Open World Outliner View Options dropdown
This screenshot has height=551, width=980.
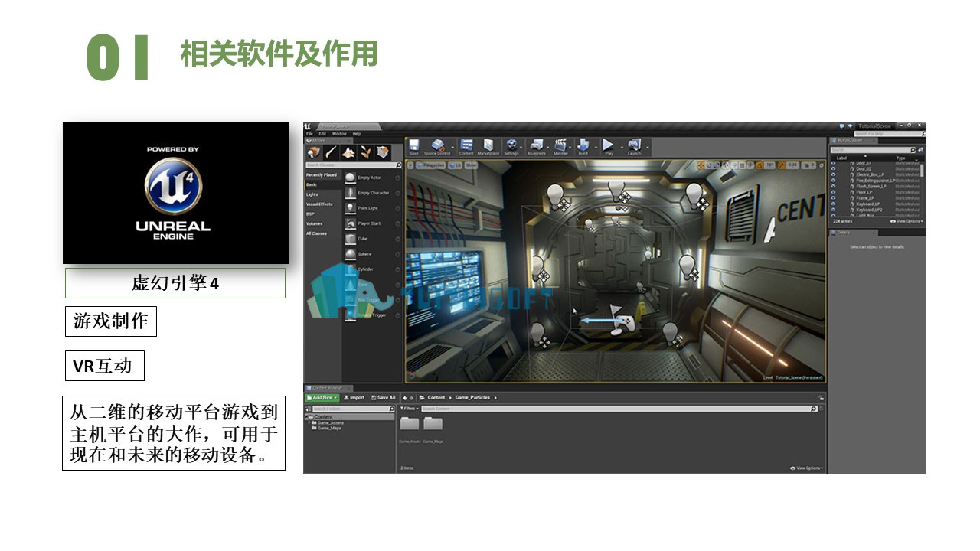coord(906,221)
